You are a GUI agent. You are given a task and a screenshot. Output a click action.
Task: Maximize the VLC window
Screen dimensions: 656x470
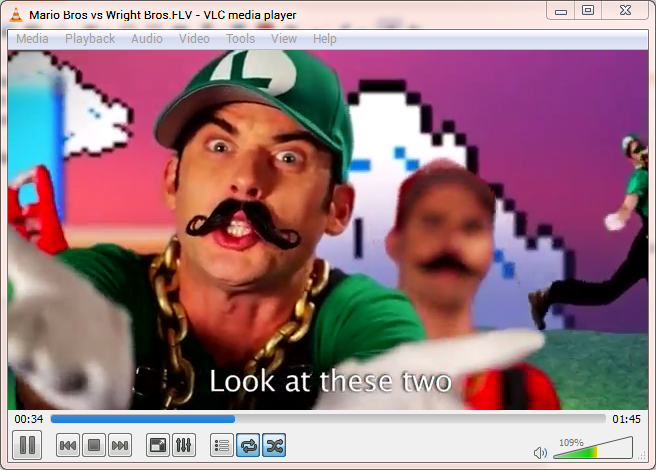coord(588,10)
